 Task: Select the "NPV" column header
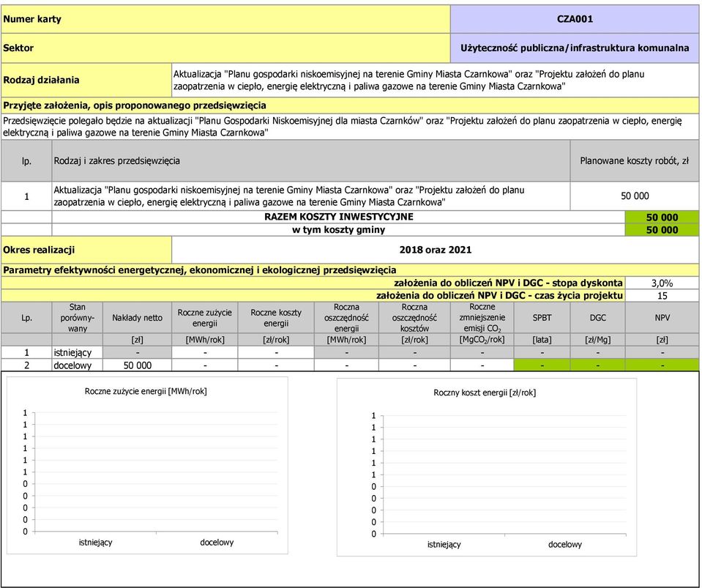pos(662,318)
